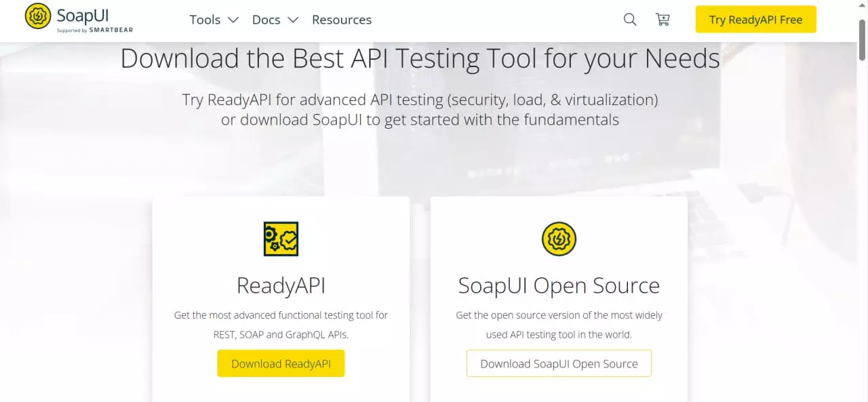
Task: Open the Resources menu item
Action: click(341, 20)
